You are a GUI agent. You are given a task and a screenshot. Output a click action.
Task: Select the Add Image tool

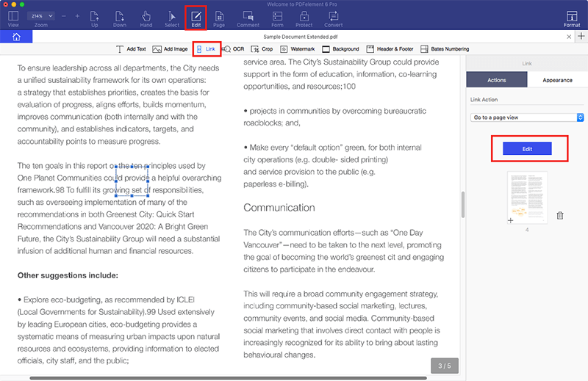[170, 49]
